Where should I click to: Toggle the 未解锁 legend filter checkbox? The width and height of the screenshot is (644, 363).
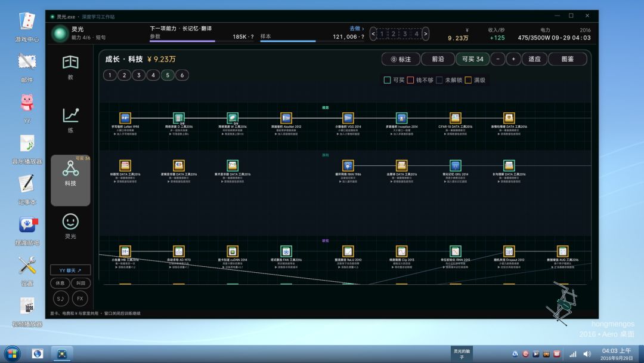click(x=439, y=80)
